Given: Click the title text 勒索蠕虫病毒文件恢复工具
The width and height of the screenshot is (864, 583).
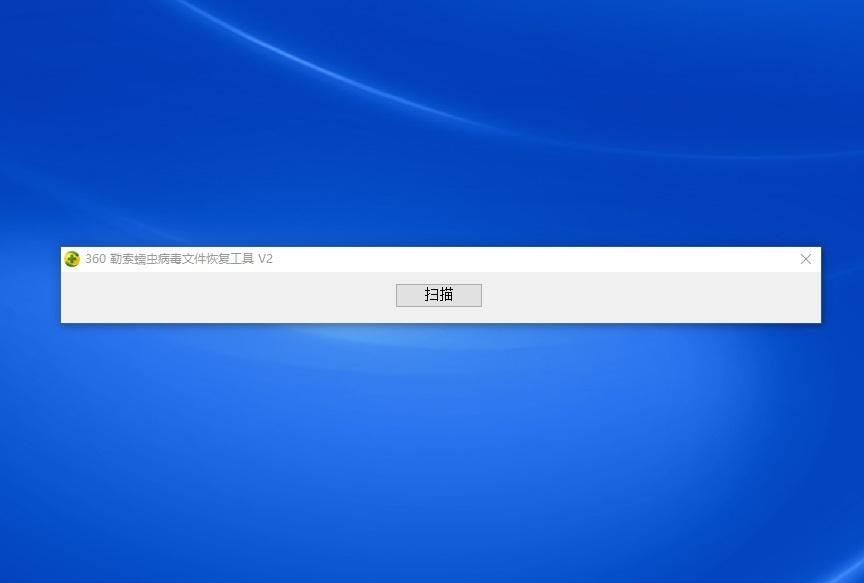Looking at the screenshot, I should coord(181,259).
